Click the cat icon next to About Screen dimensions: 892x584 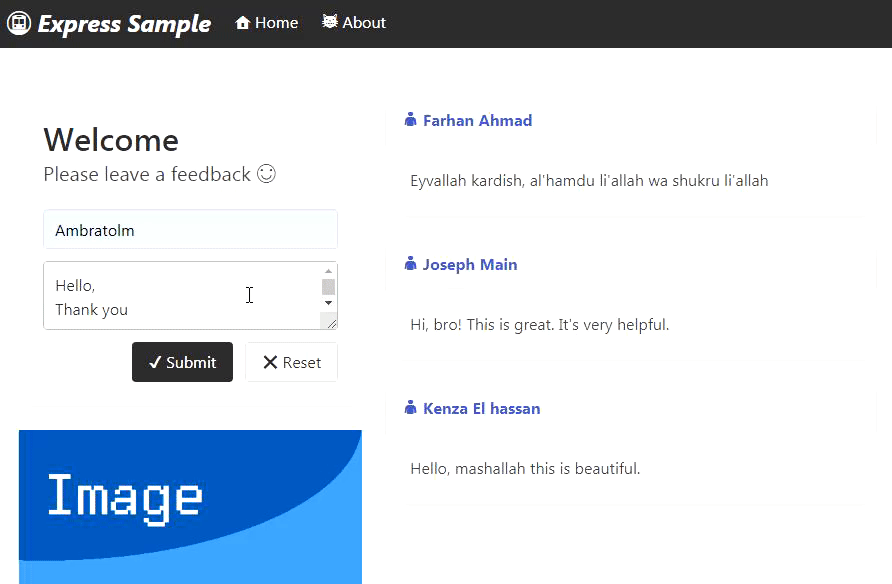coord(330,22)
